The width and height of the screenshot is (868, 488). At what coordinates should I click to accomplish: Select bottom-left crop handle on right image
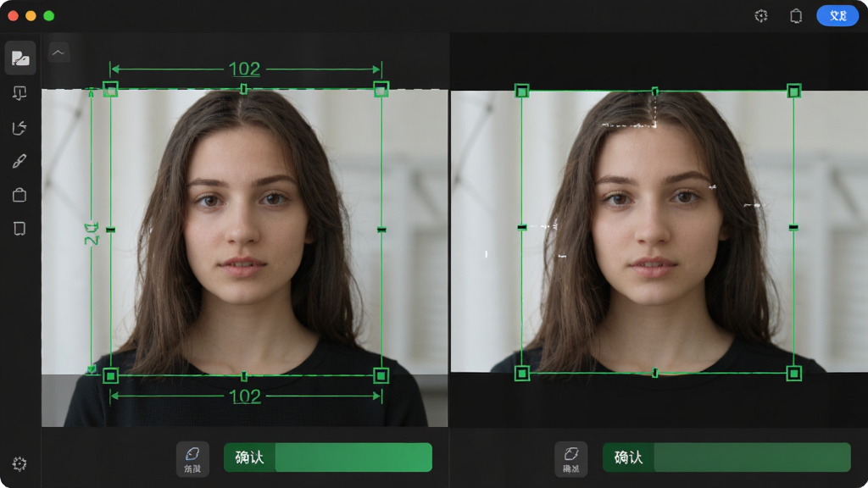(521, 374)
